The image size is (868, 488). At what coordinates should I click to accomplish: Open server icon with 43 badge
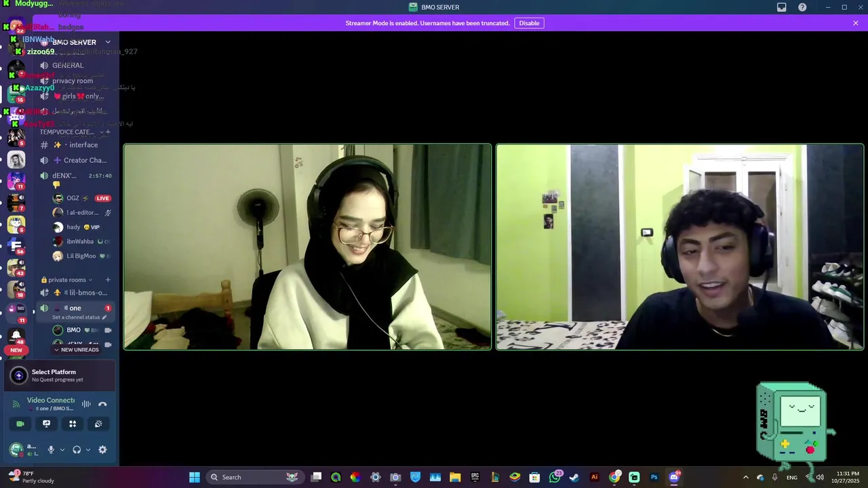pyautogui.click(x=16, y=267)
